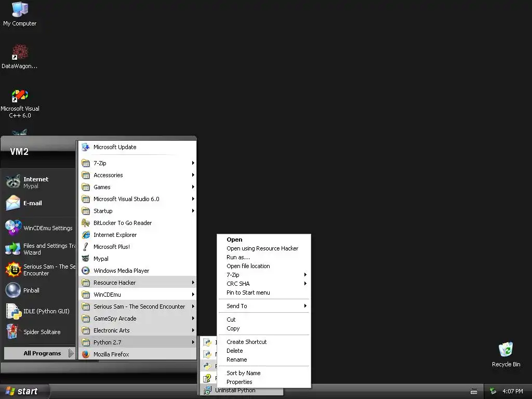Image resolution: width=532 pixels, height=399 pixels.
Task: Click the VM2 user name header
Action: pos(19,152)
